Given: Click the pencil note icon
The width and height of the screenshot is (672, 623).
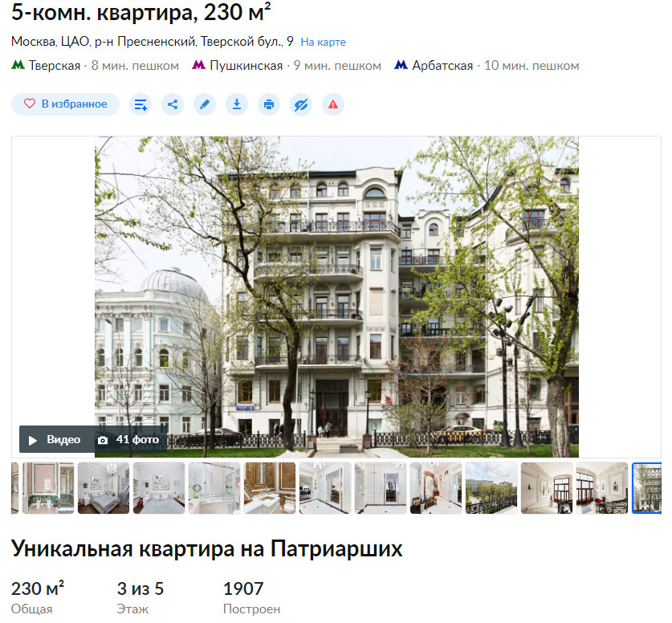Looking at the screenshot, I should (205, 104).
